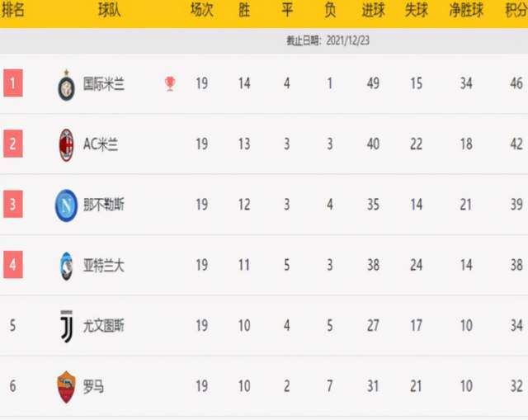Select the red rank 1 badge
528x420 pixels.
pyautogui.click(x=13, y=83)
